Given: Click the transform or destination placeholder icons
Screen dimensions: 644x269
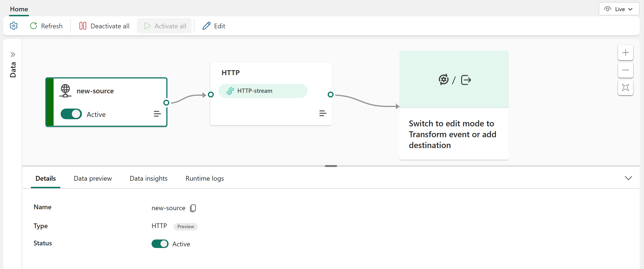Looking at the screenshot, I should click(454, 80).
